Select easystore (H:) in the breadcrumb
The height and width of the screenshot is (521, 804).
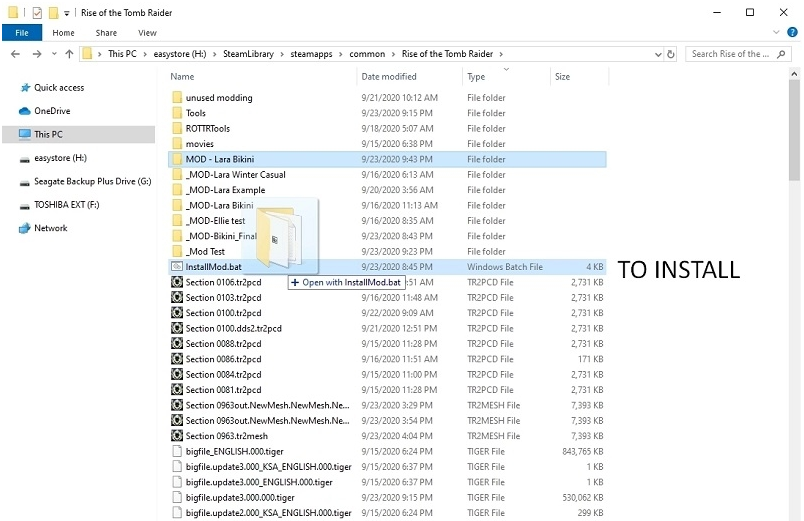coord(180,54)
